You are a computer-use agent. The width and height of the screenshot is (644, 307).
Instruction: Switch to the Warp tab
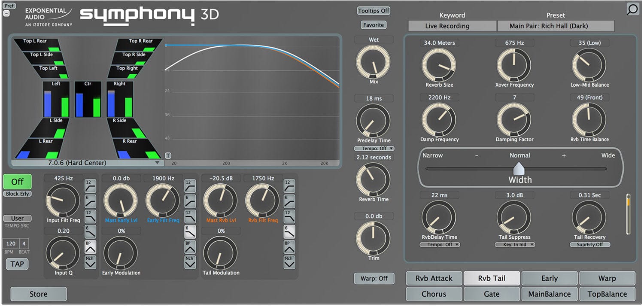tap(607, 278)
